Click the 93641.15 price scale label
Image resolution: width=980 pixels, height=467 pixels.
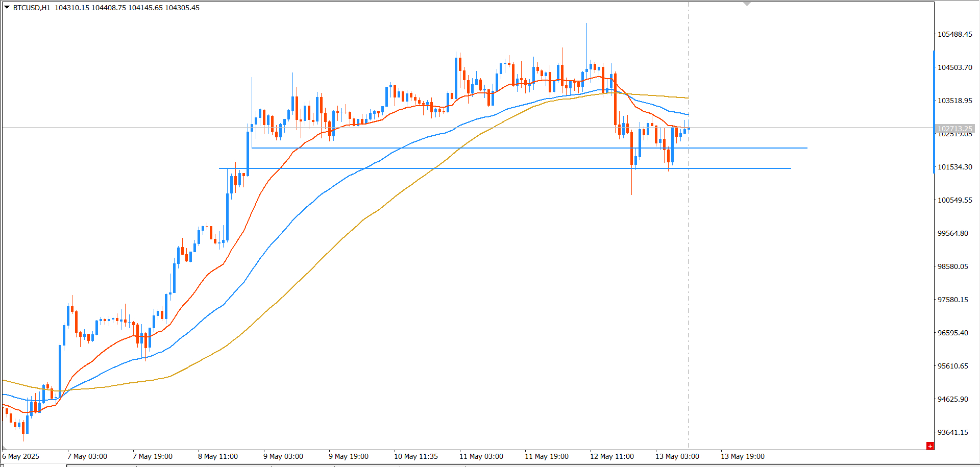[953, 432]
